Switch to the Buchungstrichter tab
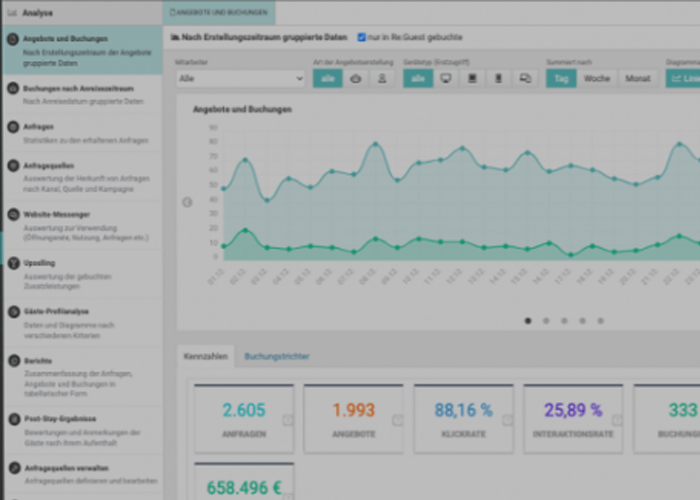This screenshot has width=700, height=500. coord(277,356)
